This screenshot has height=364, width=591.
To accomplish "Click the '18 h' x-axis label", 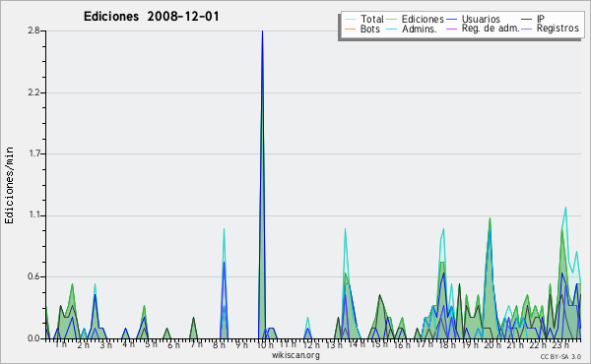I will (447, 345).
